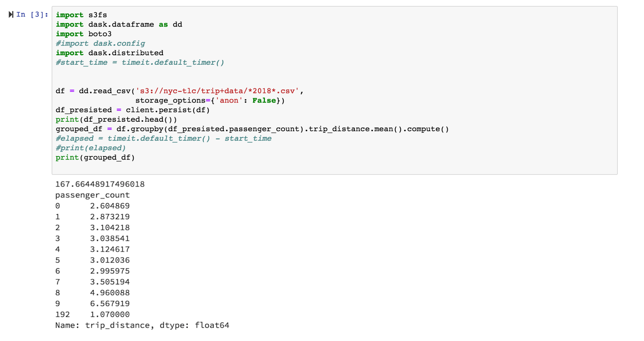This screenshot has height=341, width=644.
Task: Click the grouped_df groupby compute line
Action: (x=252, y=129)
